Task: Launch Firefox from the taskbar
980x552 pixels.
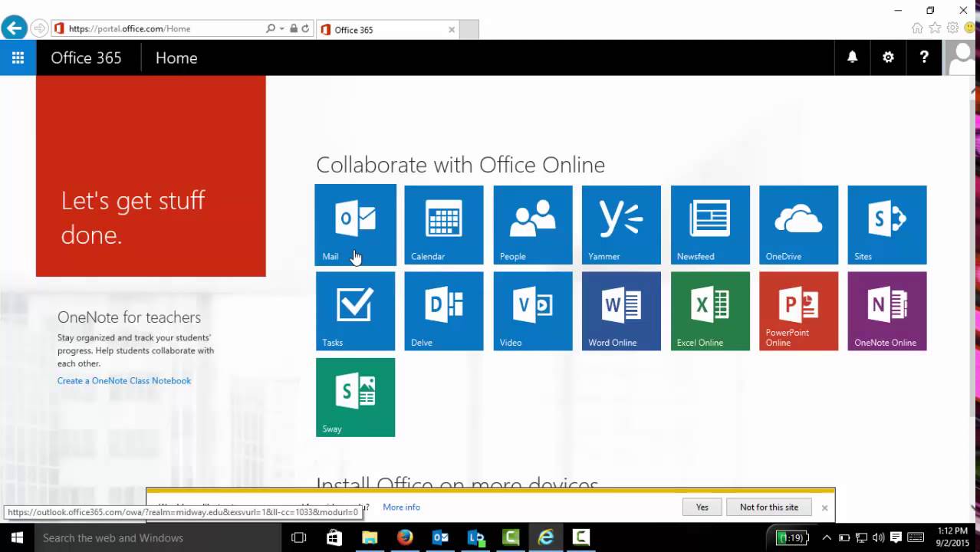Action: click(405, 537)
